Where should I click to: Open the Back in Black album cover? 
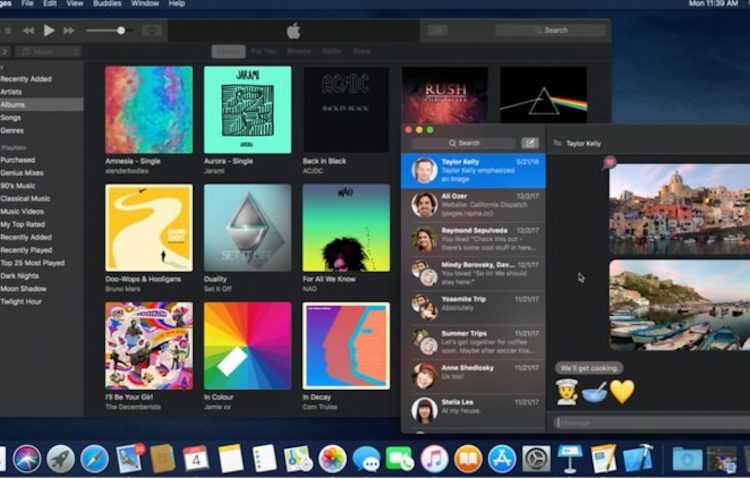coord(346,110)
